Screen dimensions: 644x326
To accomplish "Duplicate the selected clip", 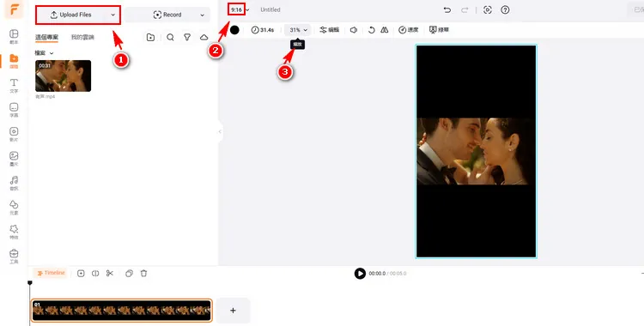I will coord(129,274).
